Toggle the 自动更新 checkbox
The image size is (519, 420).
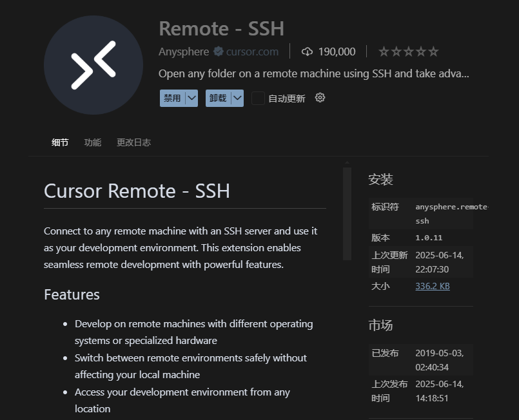point(258,98)
